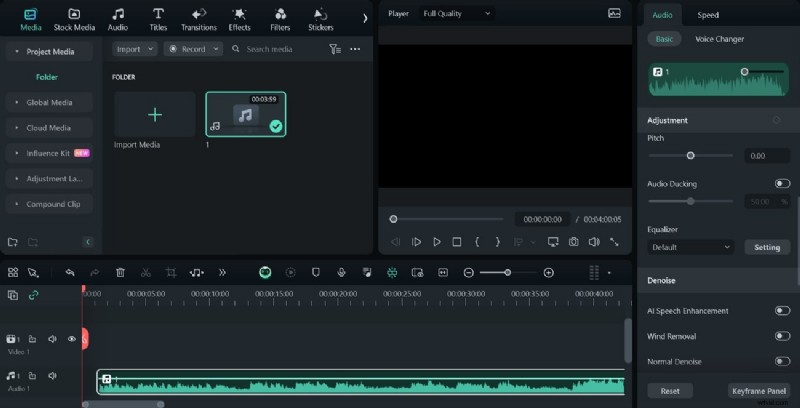Click the Equalizer Setting button
This screenshot has width=800, height=408.
[767, 247]
